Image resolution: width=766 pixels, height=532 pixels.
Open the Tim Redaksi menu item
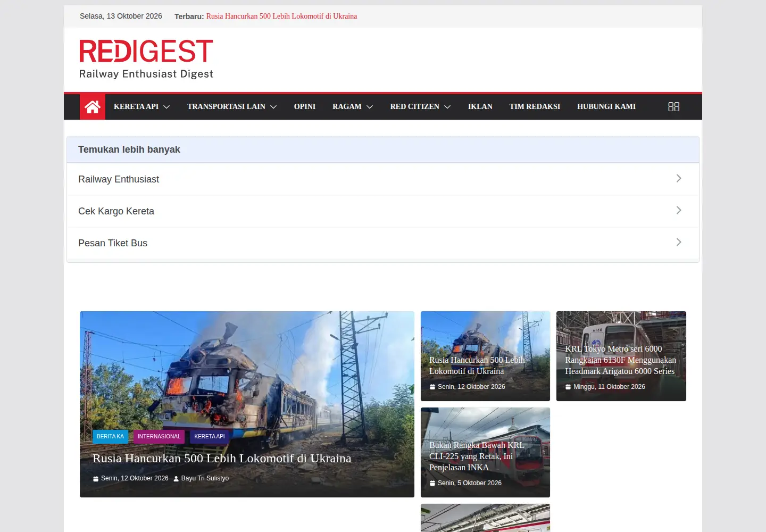[x=535, y=107]
